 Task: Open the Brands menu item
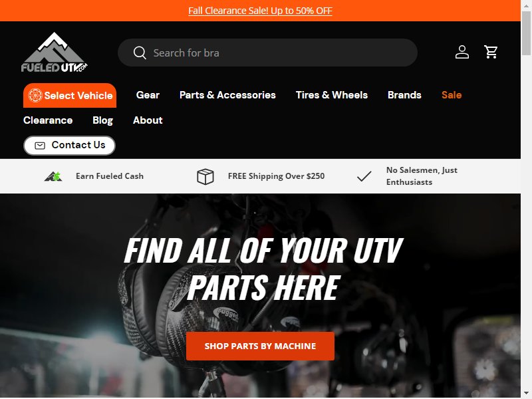click(x=404, y=95)
